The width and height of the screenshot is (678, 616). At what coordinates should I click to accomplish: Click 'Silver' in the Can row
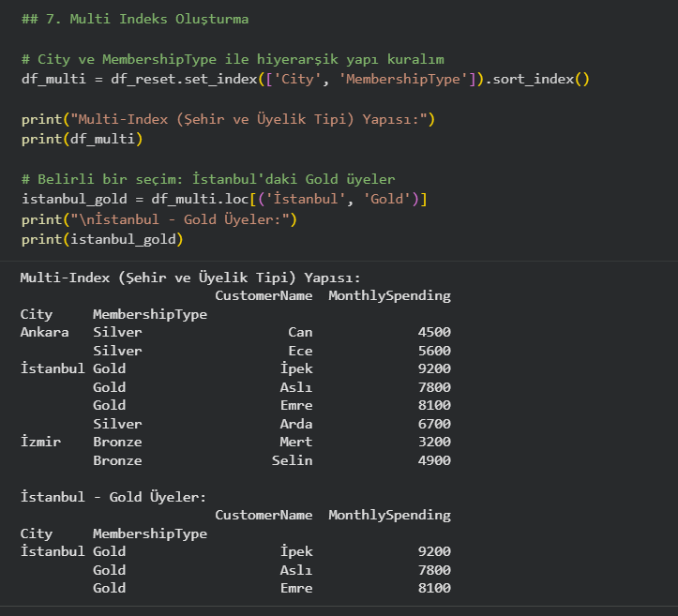tap(117, 333)
